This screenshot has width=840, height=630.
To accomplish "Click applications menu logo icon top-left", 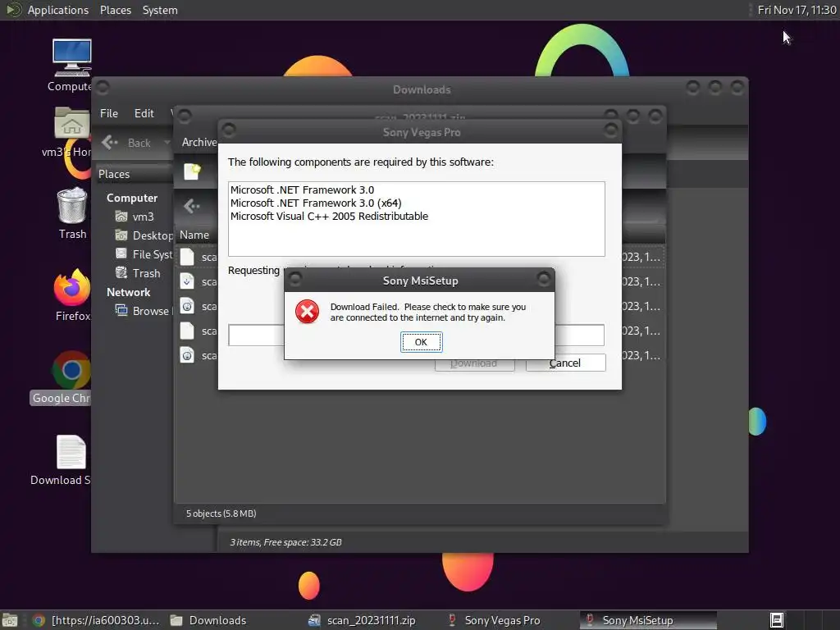I will (x=13, y=10).
